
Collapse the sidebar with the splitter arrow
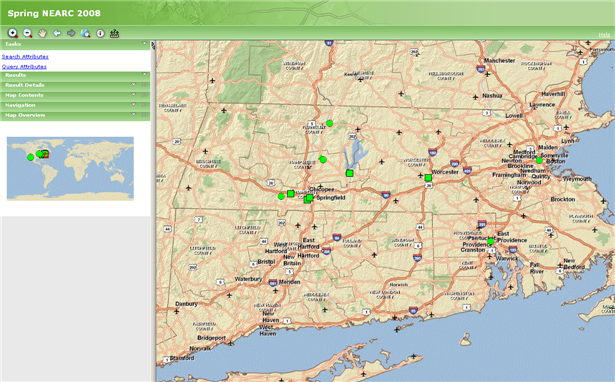[153, 46]
